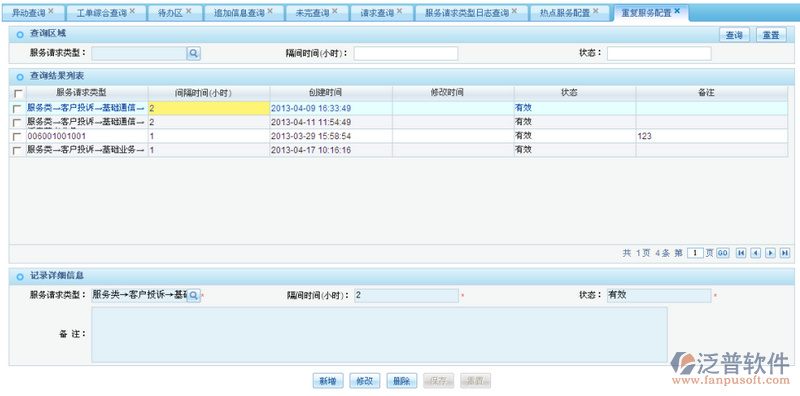Sort by the 间隔时间(小时) column header
800x396 pixels.
click(209, 93)
